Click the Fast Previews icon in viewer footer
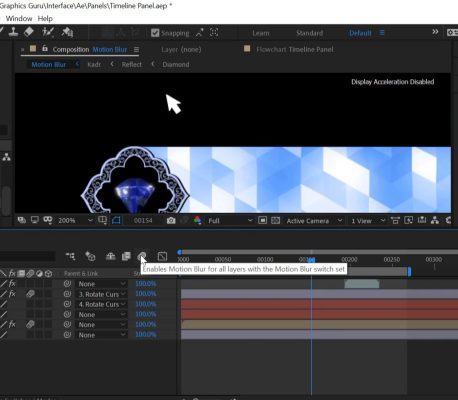This screenshot has height=400, width=458. click(408, 220)
